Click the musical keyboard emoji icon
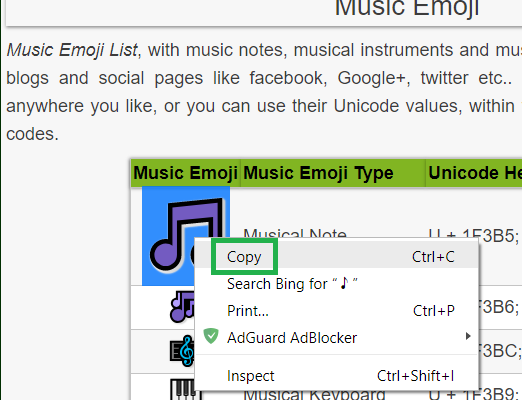 [182, 389]
